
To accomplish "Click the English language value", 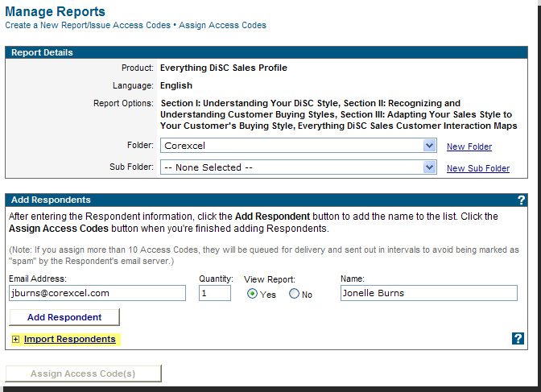I will [176, 85].
